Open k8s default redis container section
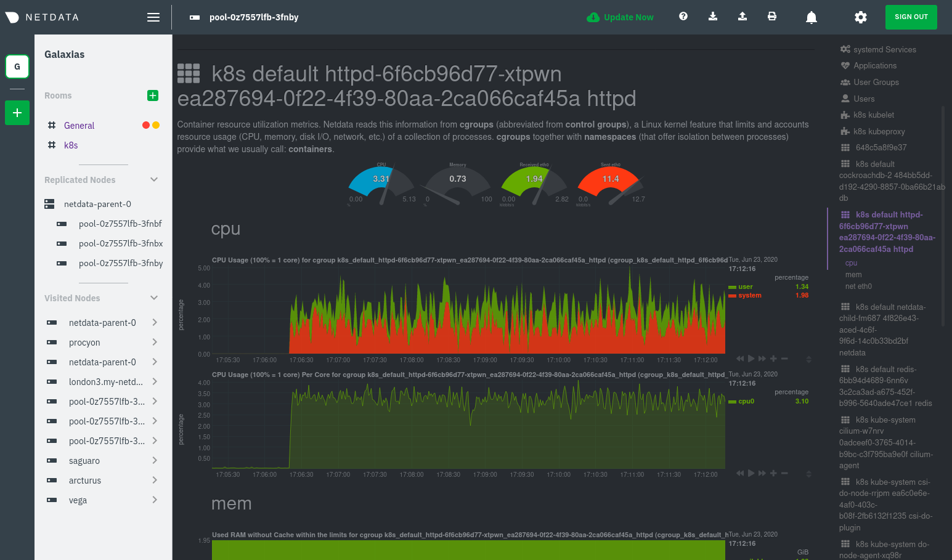The height and width of the screenshot is (560, 952). [x=885, y=386]
